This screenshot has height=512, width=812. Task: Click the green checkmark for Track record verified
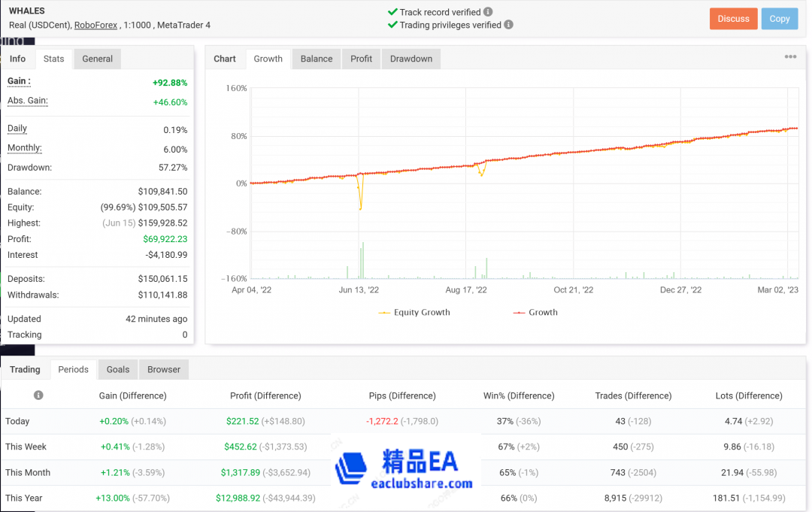pyautogui.click(x=392, y=12)
